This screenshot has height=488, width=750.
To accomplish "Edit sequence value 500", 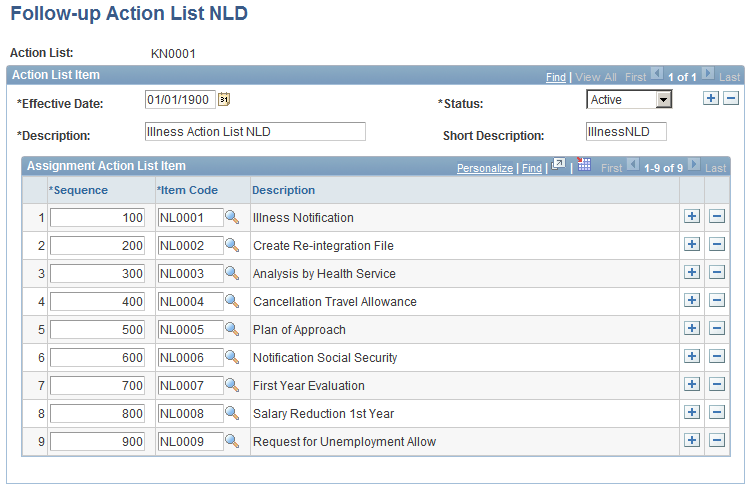I will click(x=97, y=330).
